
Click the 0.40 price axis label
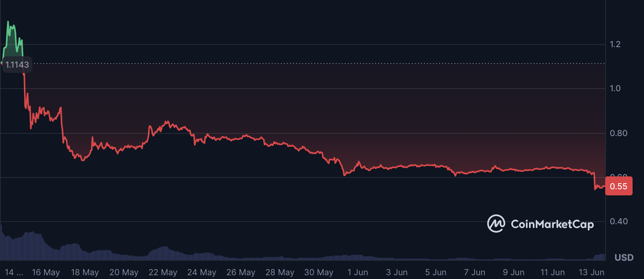pyautogui.click(x=619, y=221)
